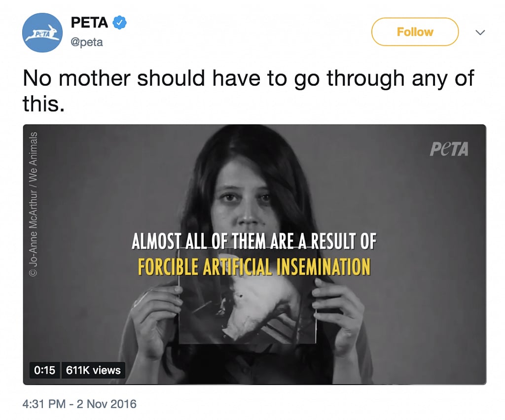Screen dimensions: 505x420
Task: Play the video by clicking the woman's face
Action: click(245, 197)
